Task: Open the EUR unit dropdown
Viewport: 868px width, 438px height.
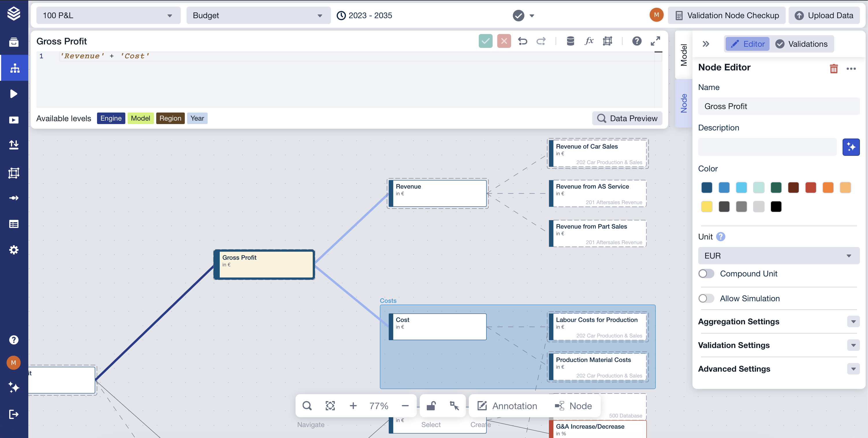Action: [778, 256]
